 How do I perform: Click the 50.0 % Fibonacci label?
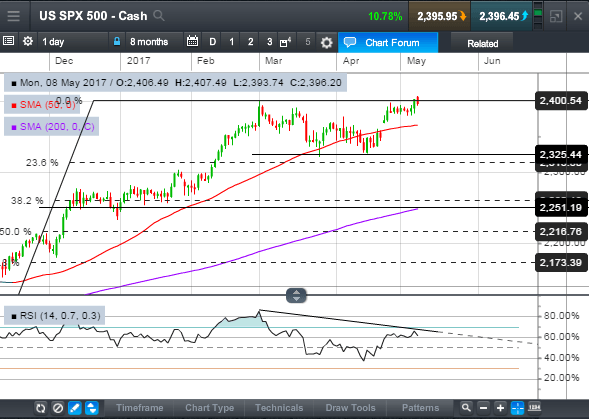point(16,231)
